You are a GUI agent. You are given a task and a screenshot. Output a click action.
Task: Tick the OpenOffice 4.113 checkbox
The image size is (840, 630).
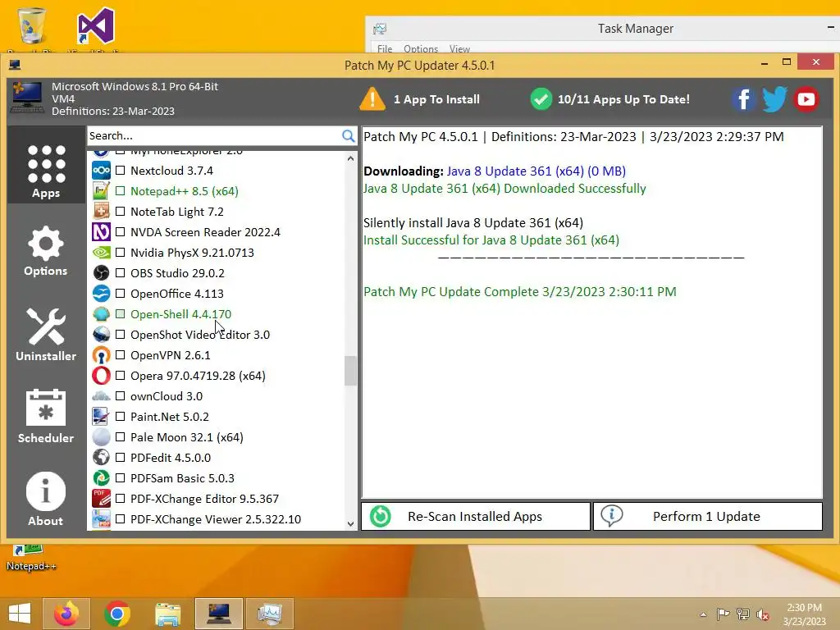[x=121, y=294]
